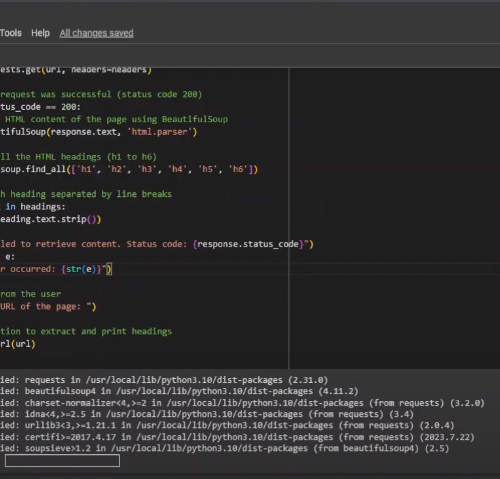Click the comment 'tion to extract and print headings'

click(x=86, y=331)
